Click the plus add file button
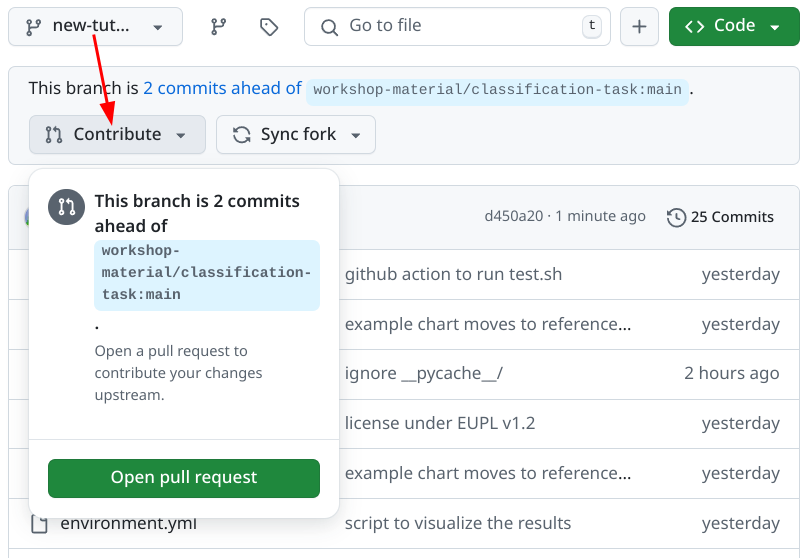Screen dimensions: 807x558 click(x=639, y=27)
